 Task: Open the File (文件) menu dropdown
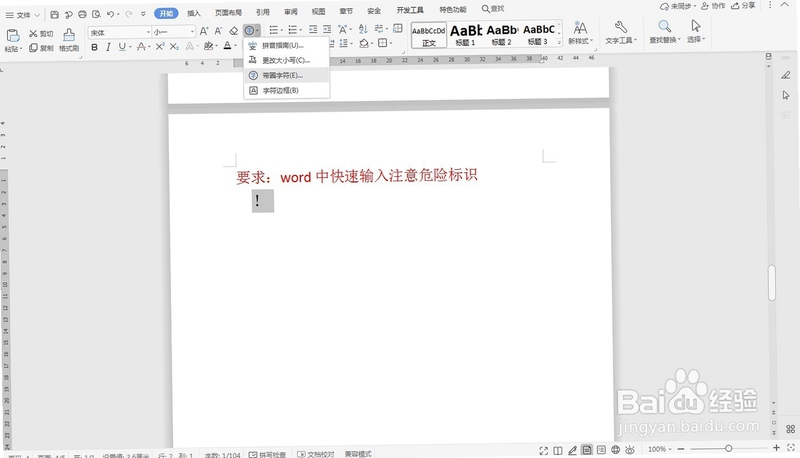click(x=22, y=15)
